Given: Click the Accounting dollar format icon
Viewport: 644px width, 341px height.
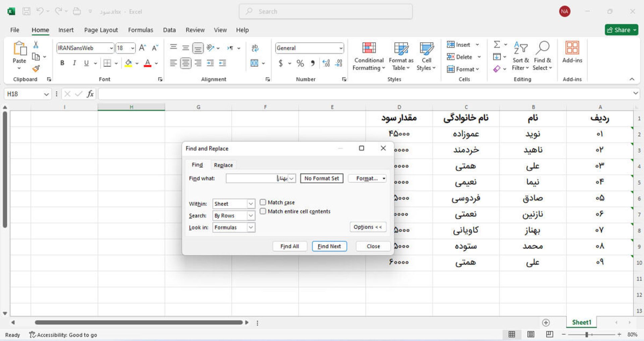Looking at the screenshot, I should click(x=281, y=63).
